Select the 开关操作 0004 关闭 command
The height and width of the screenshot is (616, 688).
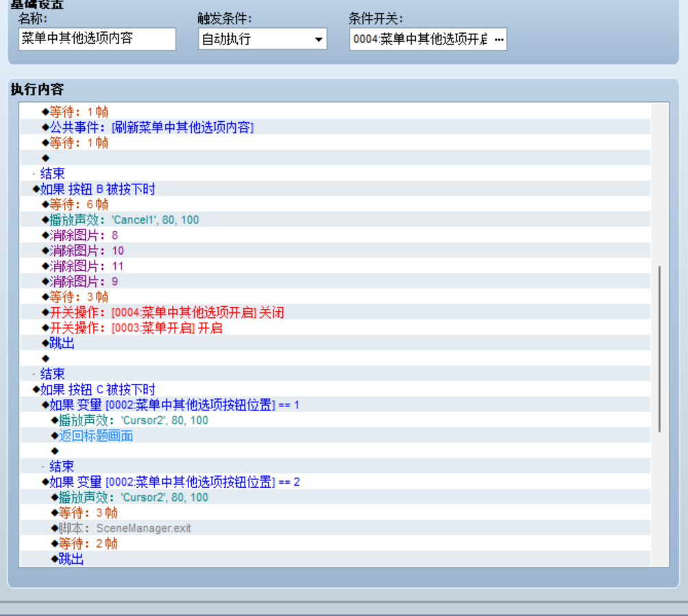point(335,312)
